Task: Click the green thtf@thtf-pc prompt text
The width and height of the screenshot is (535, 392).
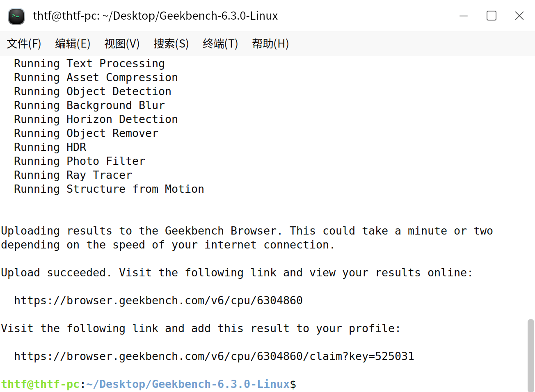Action: tap(40, 384)
